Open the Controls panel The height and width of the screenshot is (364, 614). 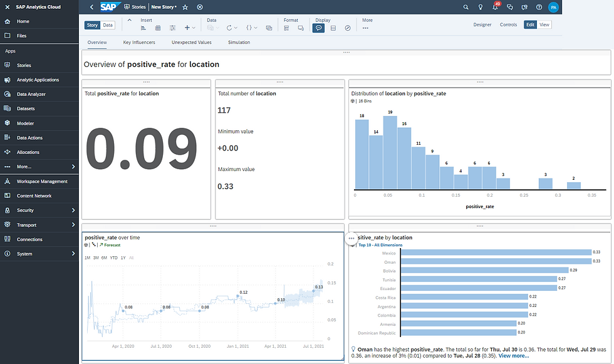click(x=508, y=24)
